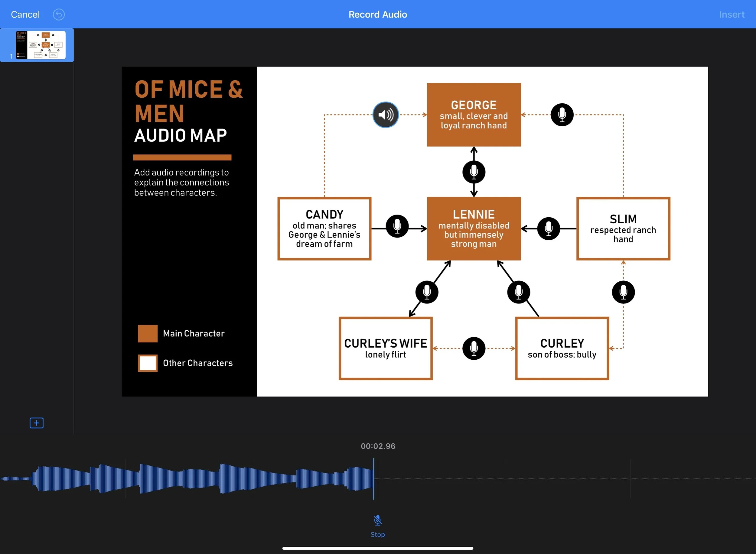Tap microphone icon between Slim and George
The width and height of the screenshot is (756, 554).
click(x=562, y=115)
